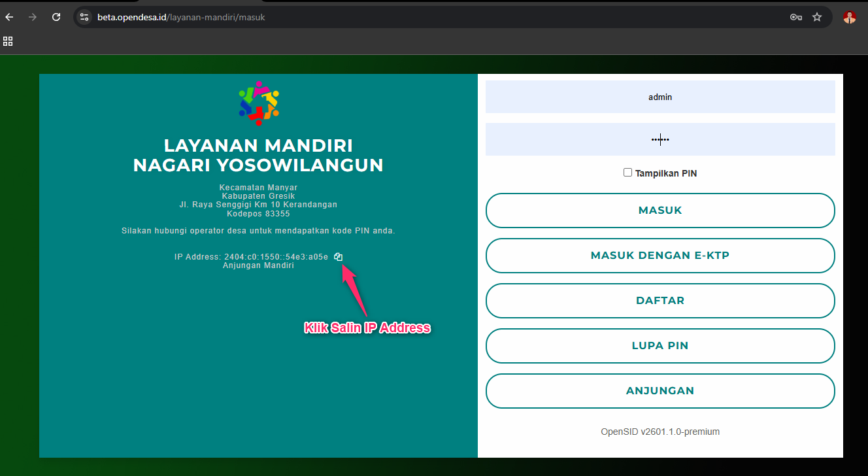Open the saved passwords key icon
The image size is (868, 476).
pos(795,17)
